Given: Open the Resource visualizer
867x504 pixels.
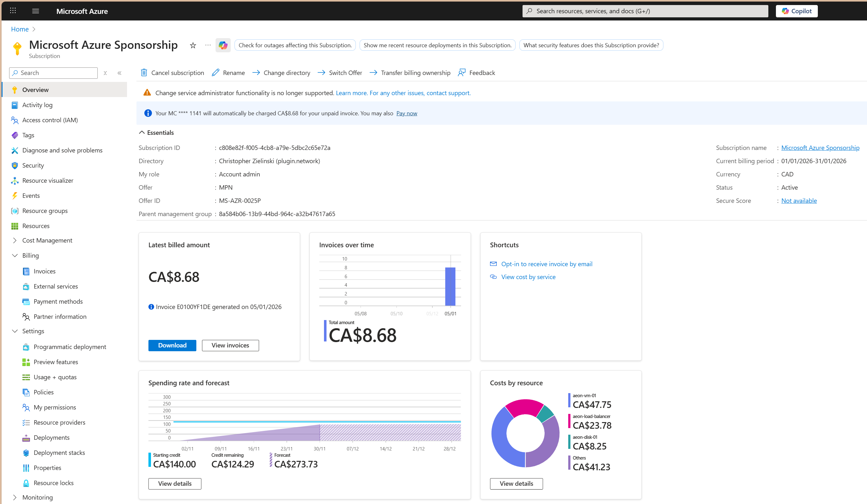Looking at the screenshot, I should coord(48,180).
